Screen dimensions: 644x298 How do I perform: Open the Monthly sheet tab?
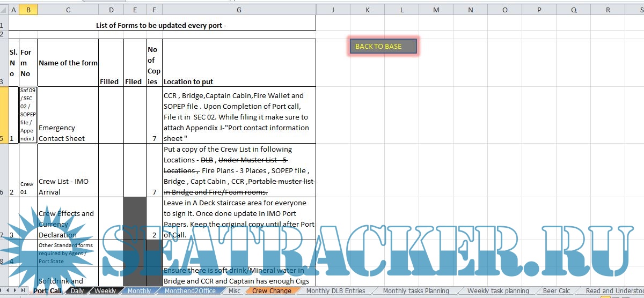139,291
